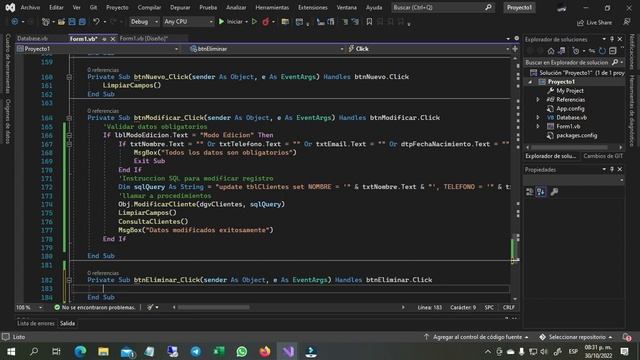Click in the Buscar (Ctrl+Q) search box
This screenshot has width=640, height=360.
point(442,7)
